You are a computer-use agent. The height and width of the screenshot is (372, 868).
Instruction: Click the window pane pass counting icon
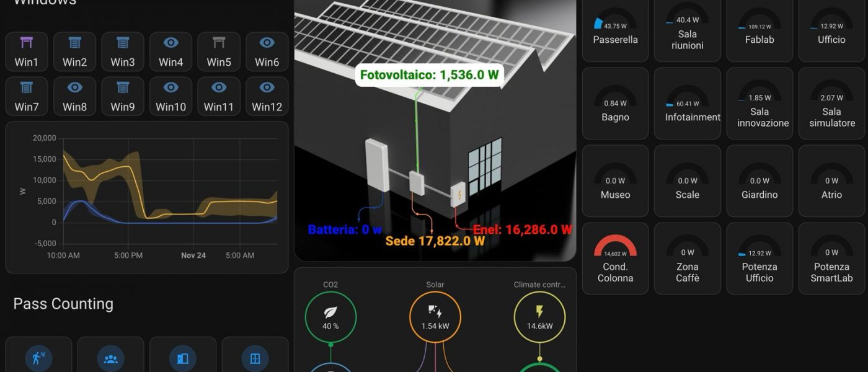click(x=255, y=358)
